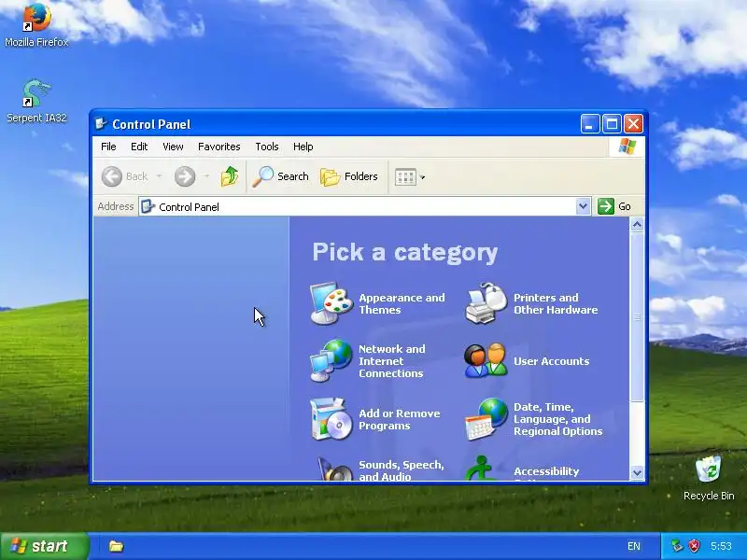Minimize the Control Panel window

[x=590, y=124]
